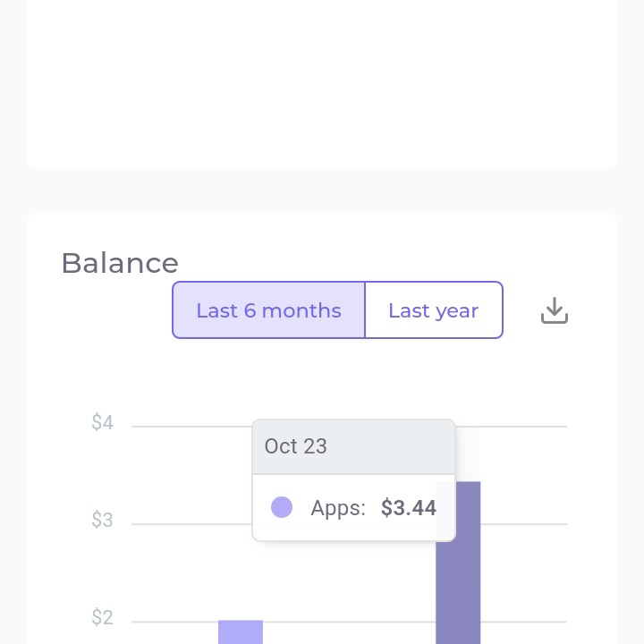Screen dimensions: 644x644
Task: Click the Balance heading
Action: 120,263
